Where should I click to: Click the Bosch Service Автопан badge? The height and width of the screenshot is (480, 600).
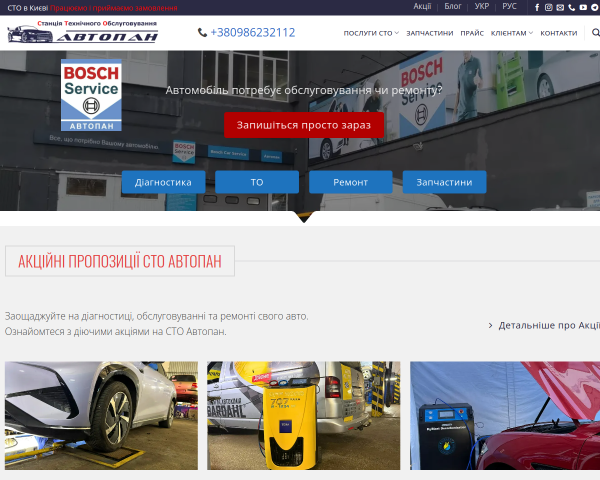91,95
